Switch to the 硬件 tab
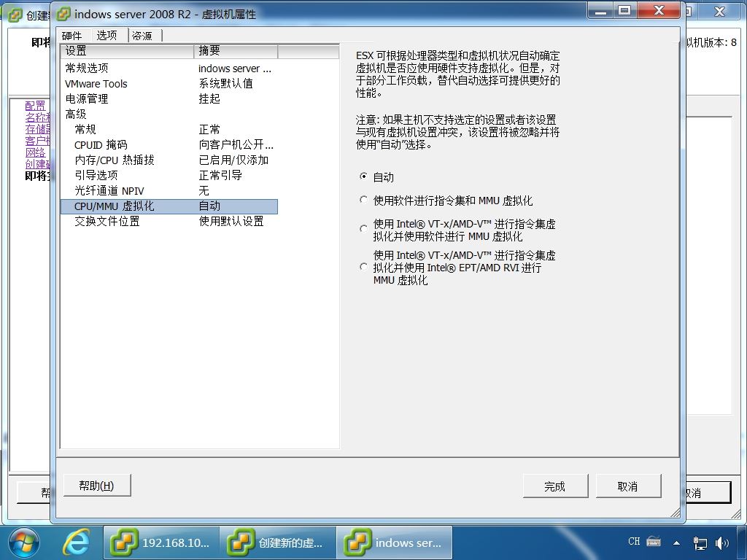The width and height of the screenshot is (747, 560). [72, 36]
